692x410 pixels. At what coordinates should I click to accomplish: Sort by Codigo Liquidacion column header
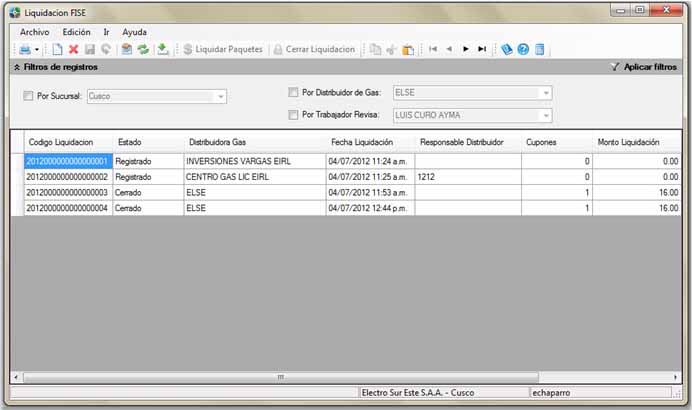pyautogui.click(x=68, y=142)
